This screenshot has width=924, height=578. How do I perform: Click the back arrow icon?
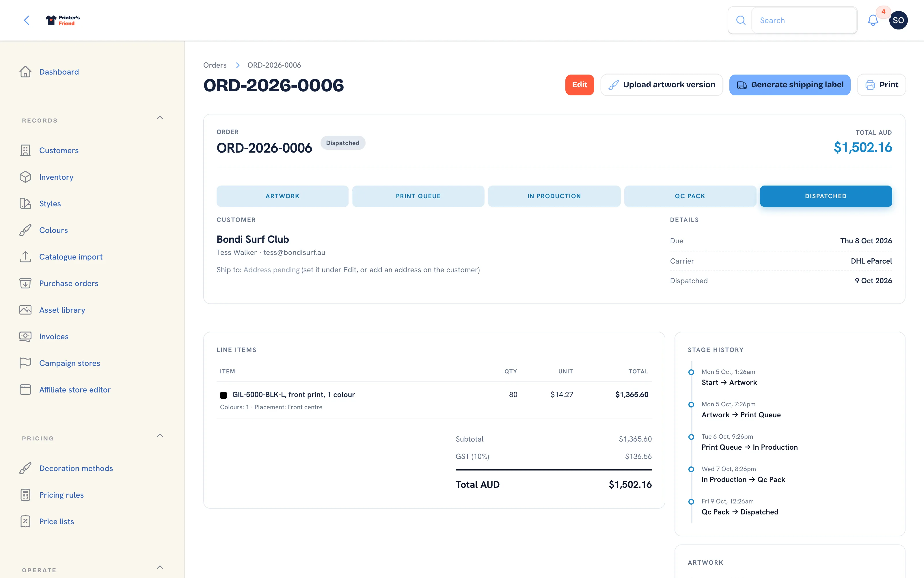tap(27, 20)
